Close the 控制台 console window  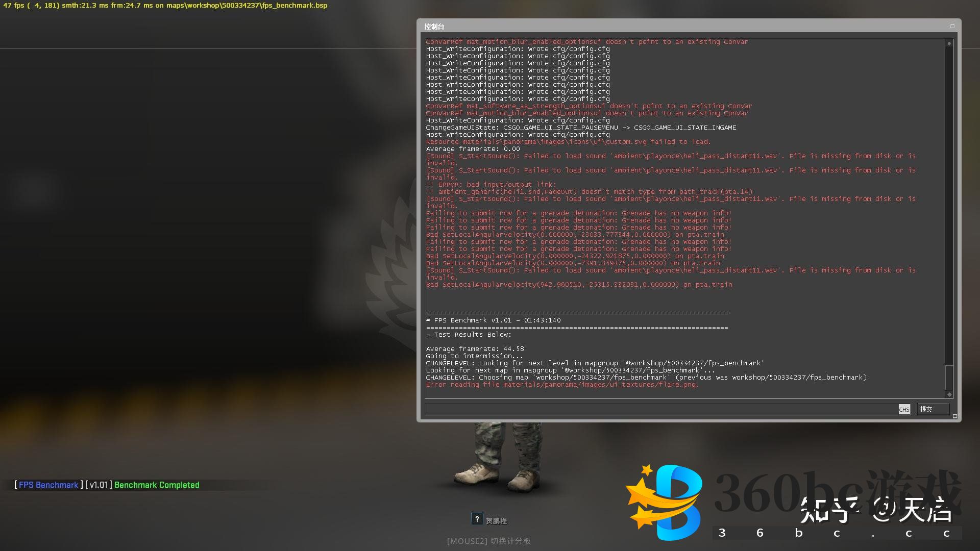click(952, 26)
